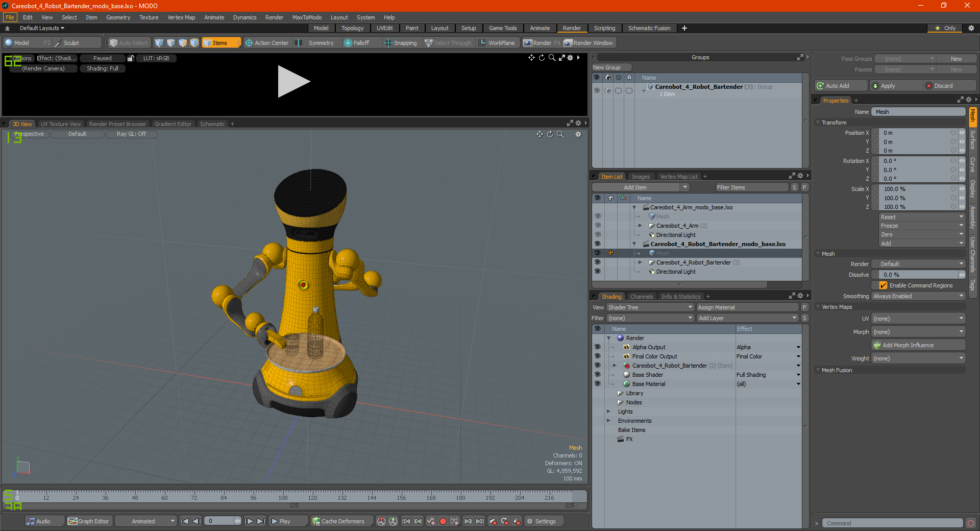Activate the Items selection mode
This screenshot has height=531, width=980.
(221, 43)
